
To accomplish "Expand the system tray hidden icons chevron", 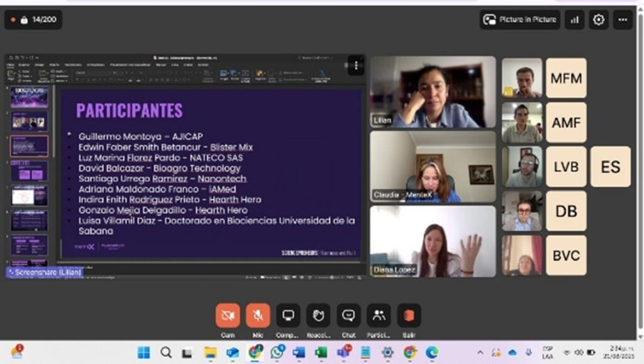I will (480, 352).
